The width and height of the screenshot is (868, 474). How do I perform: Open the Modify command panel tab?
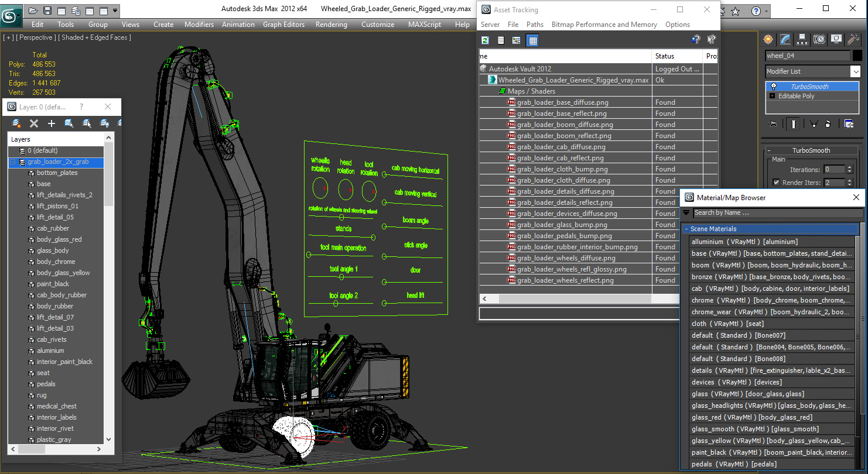785,39
